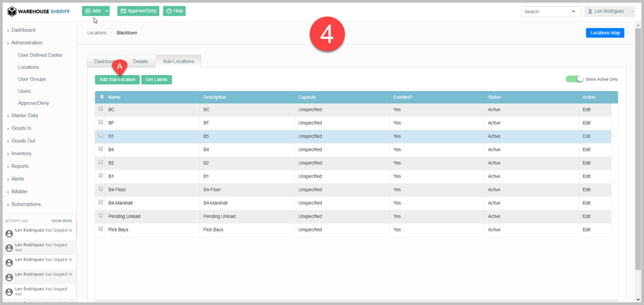Open Help from the top toolbar
This screenshot has width=644, height=305.
[174, 11]
